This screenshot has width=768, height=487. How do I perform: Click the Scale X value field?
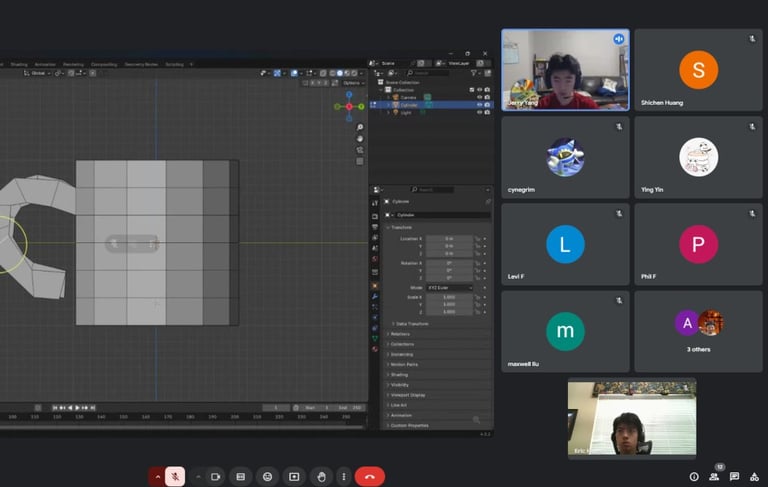point(449,297)
